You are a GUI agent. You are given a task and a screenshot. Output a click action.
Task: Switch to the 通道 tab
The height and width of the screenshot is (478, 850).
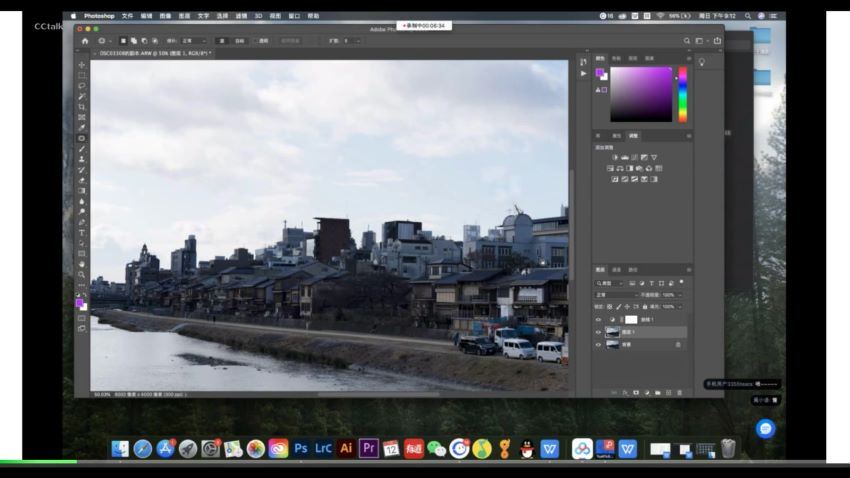[x=616, y=270]
